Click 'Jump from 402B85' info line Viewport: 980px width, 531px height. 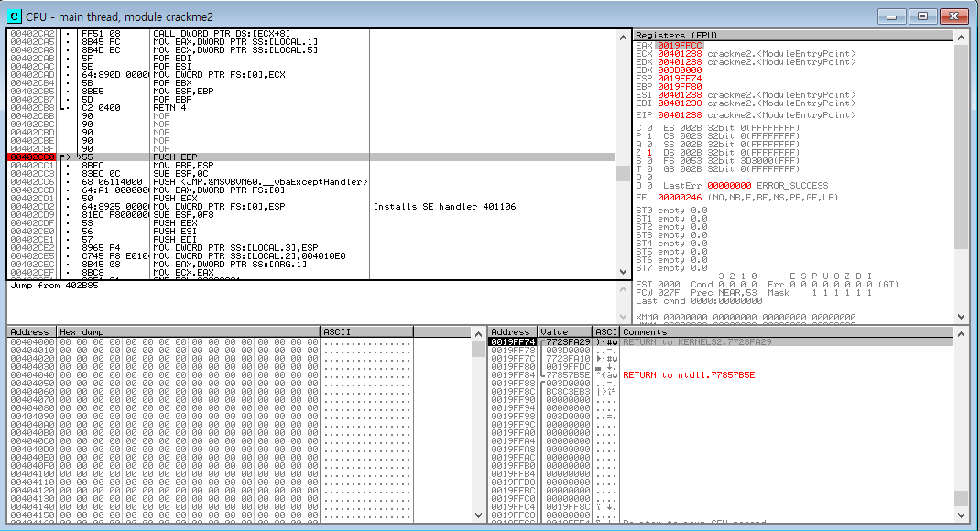(x=54, y=286)
